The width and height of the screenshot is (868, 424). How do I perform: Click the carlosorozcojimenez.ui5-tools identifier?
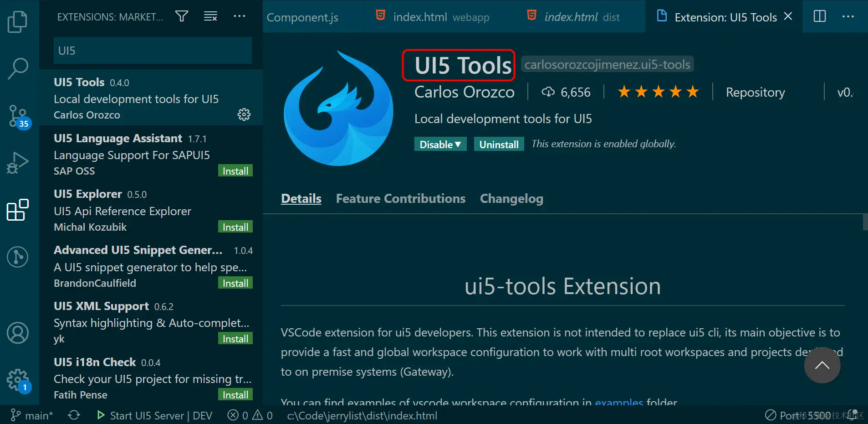click(x=607, y=64)
